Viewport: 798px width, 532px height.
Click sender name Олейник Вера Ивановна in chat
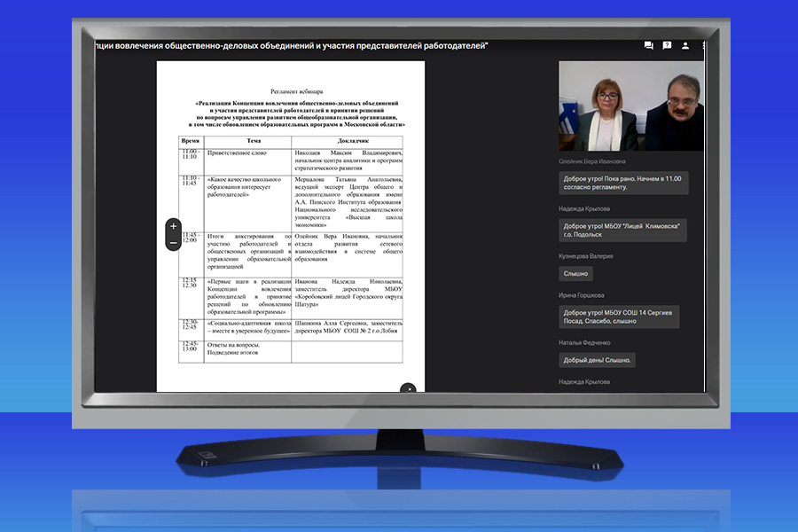click(591, 161)
